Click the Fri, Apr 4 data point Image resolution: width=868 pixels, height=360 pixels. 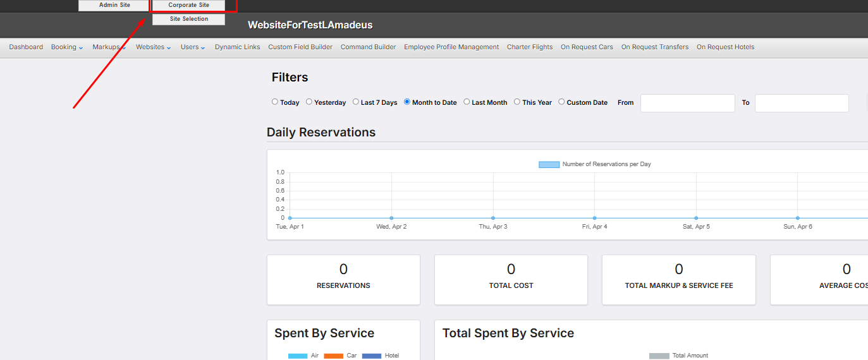coord(594,218)
